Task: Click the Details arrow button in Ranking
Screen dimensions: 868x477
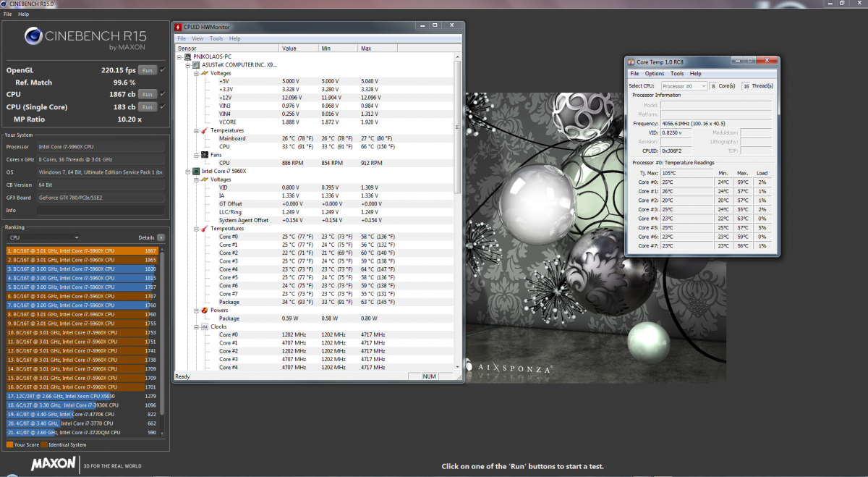Action: coord(161,237)
